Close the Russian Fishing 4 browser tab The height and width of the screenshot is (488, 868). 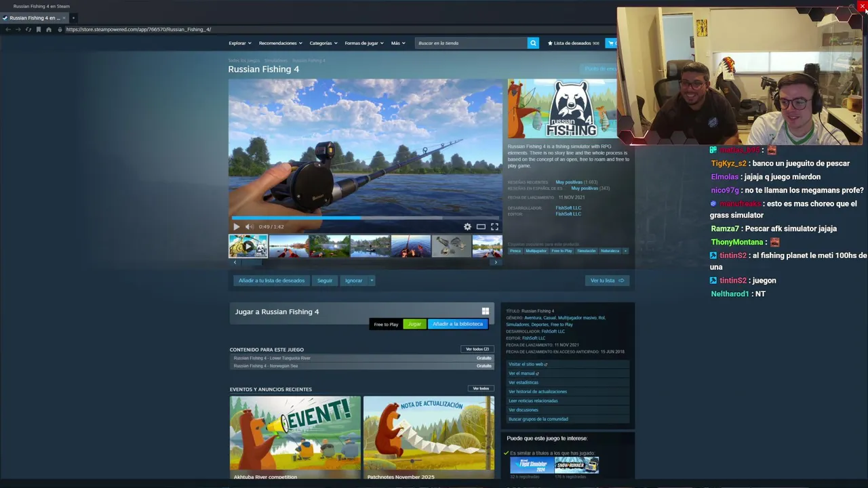point(64,18)
